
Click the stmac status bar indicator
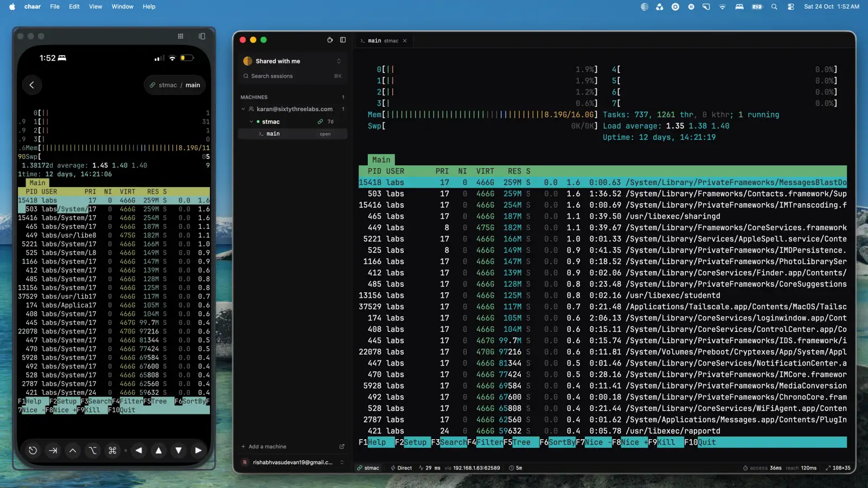[368, 468]
